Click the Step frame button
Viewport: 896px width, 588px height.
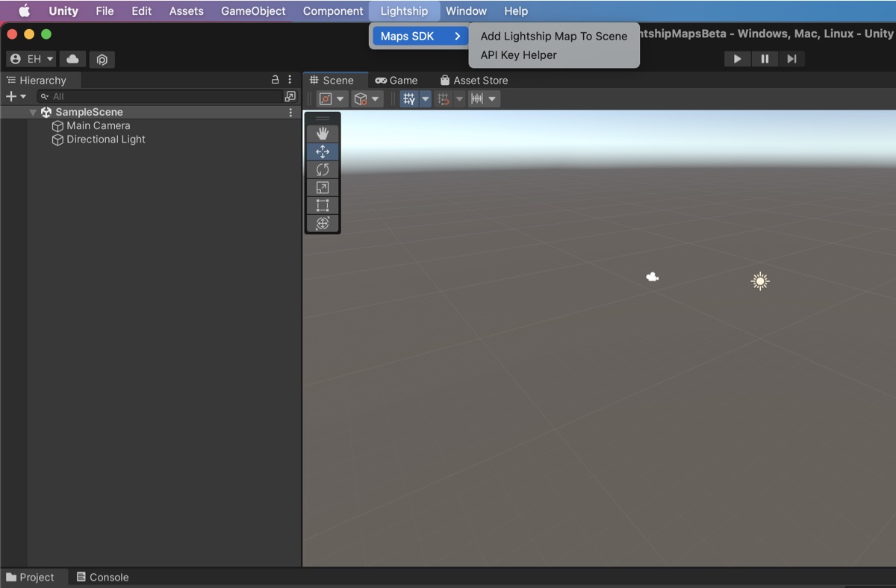click(x=791, y=59)
